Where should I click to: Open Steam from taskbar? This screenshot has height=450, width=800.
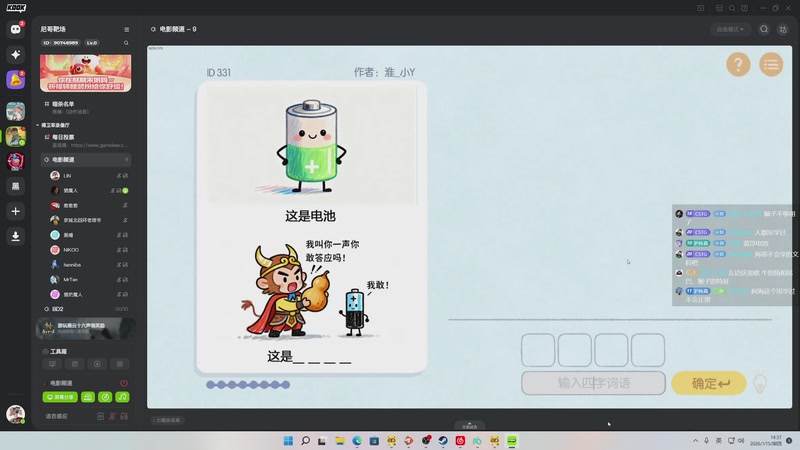pos(443,441)
